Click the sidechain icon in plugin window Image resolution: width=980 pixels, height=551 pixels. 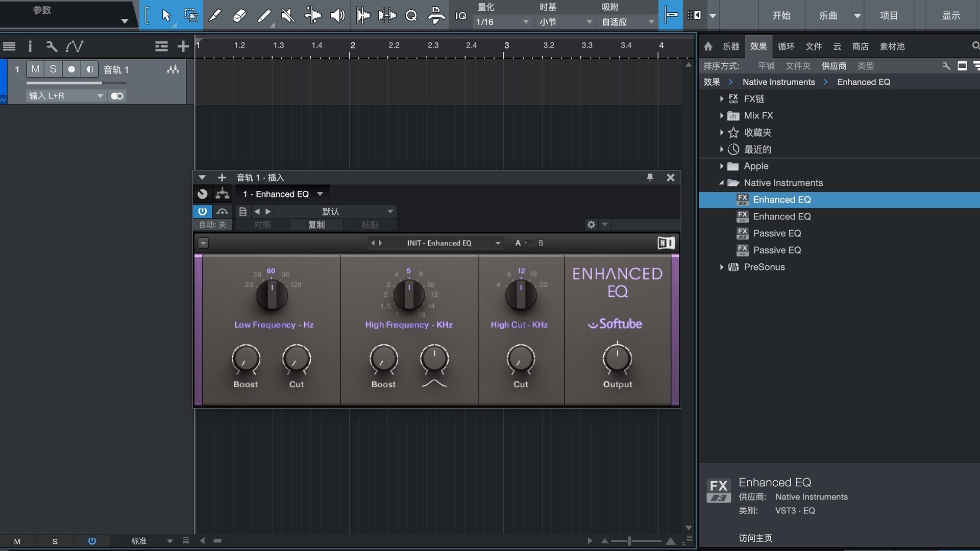click(x=222, y=211)
